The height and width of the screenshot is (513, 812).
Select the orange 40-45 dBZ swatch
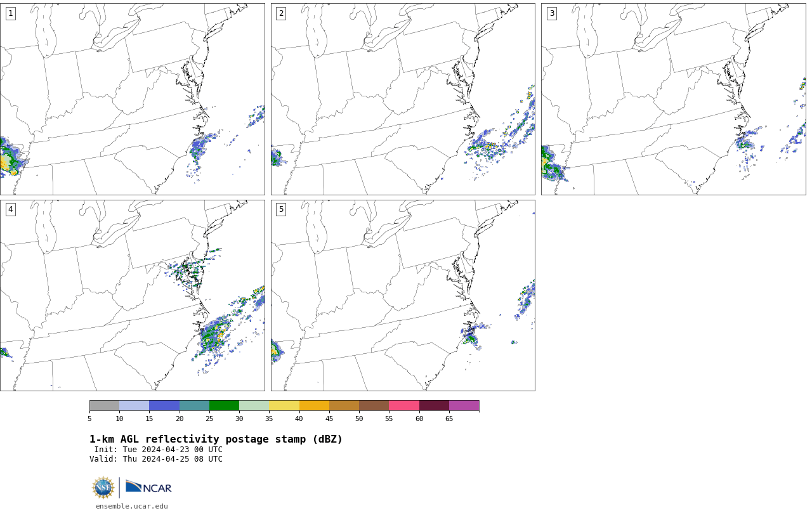tap(314, 406)
